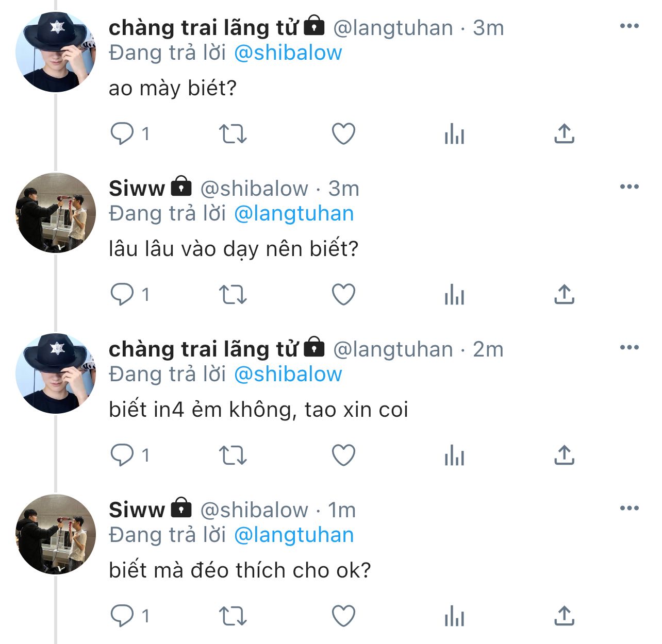Open Siww profile name in last tweet

point(137,510)
